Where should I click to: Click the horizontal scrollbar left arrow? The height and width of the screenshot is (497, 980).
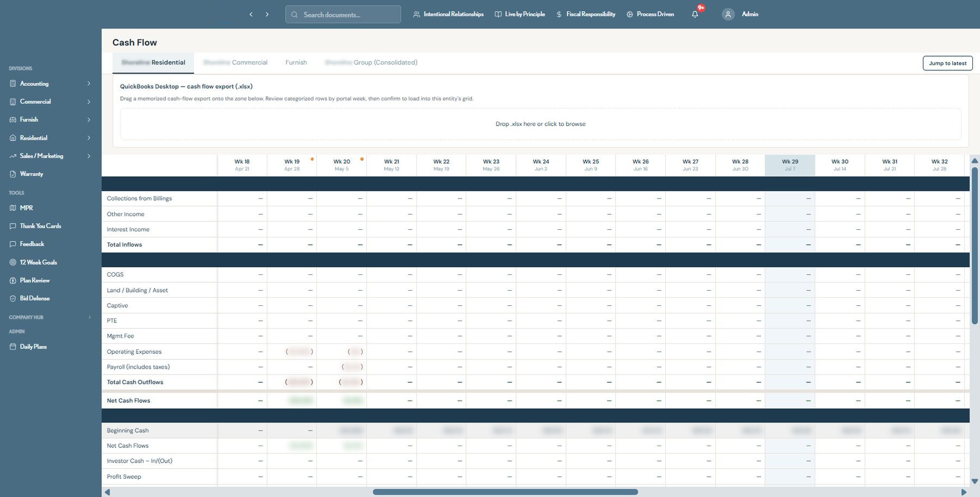(107, 492)
